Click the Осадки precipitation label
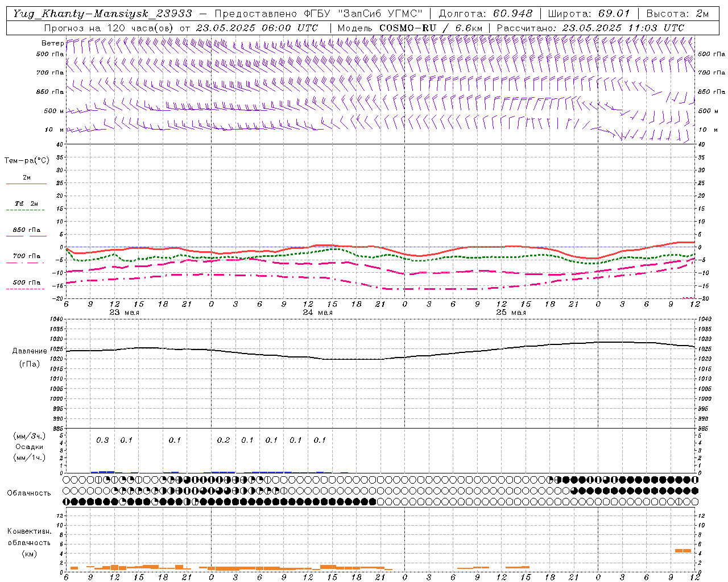The height and width of the screenshot is (582, 728). click(30, 447)
